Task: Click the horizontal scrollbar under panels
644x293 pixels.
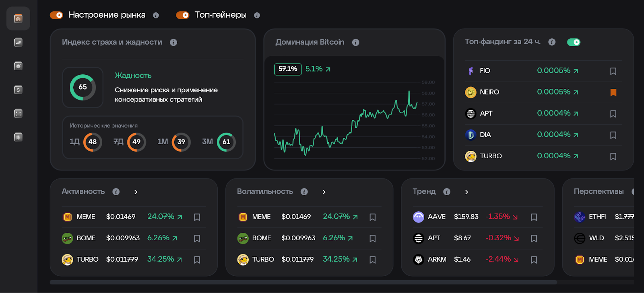Action: coord(303,282)
